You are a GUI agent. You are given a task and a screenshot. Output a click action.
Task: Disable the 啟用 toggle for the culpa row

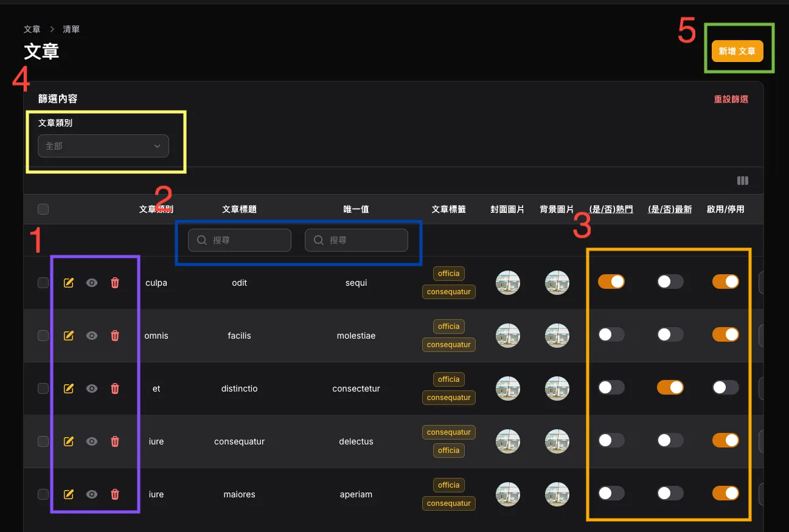tap(725, 282)
